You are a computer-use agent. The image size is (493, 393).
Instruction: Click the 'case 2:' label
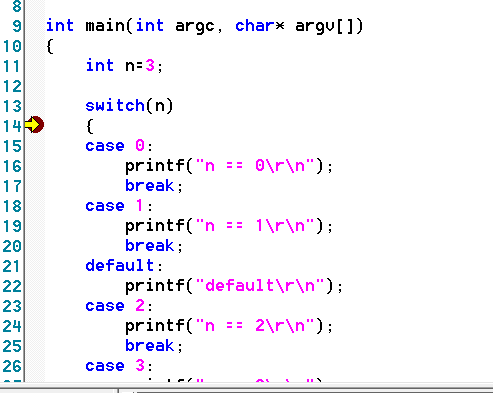point(119,306)
